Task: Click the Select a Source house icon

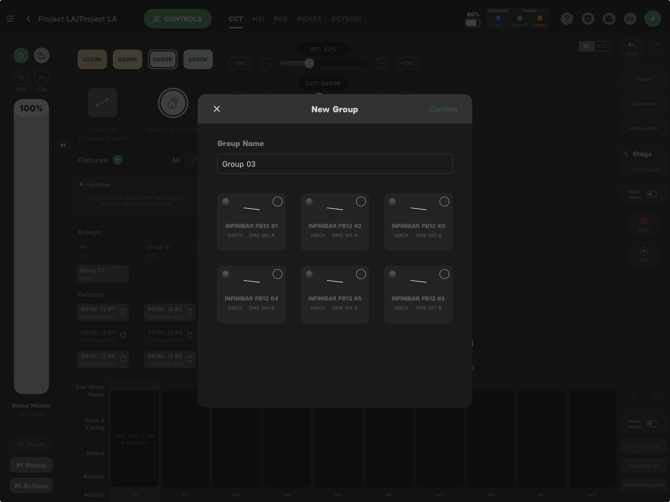Action: coord(173,103)
